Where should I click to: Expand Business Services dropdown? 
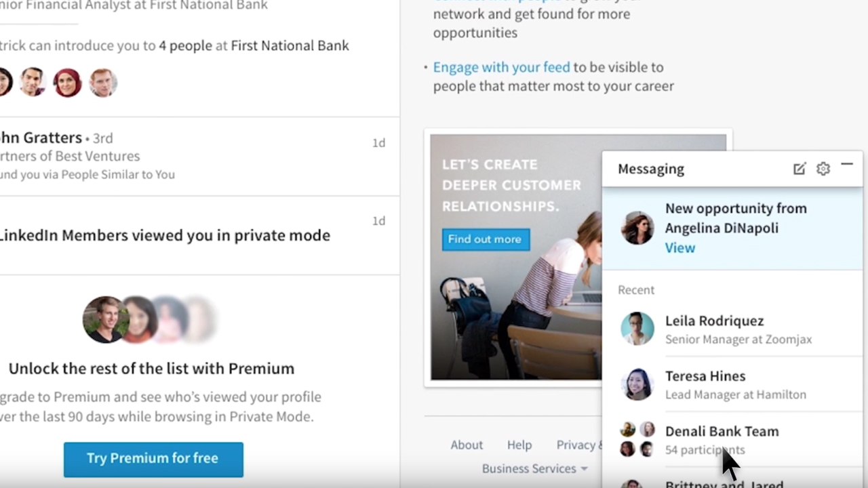(534, 468)
